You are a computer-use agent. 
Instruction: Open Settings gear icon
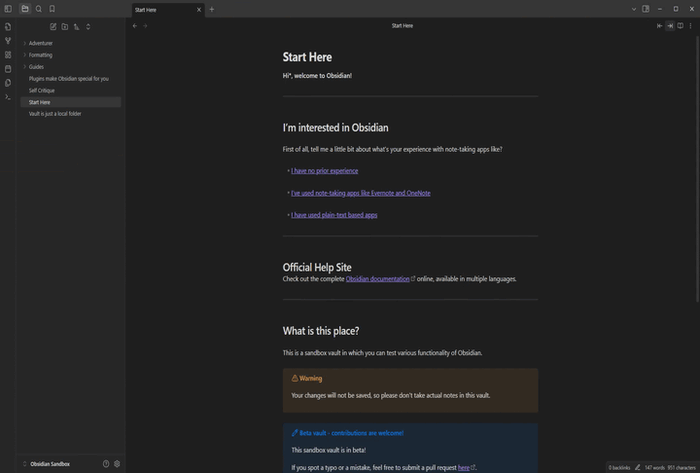[117, 464]
